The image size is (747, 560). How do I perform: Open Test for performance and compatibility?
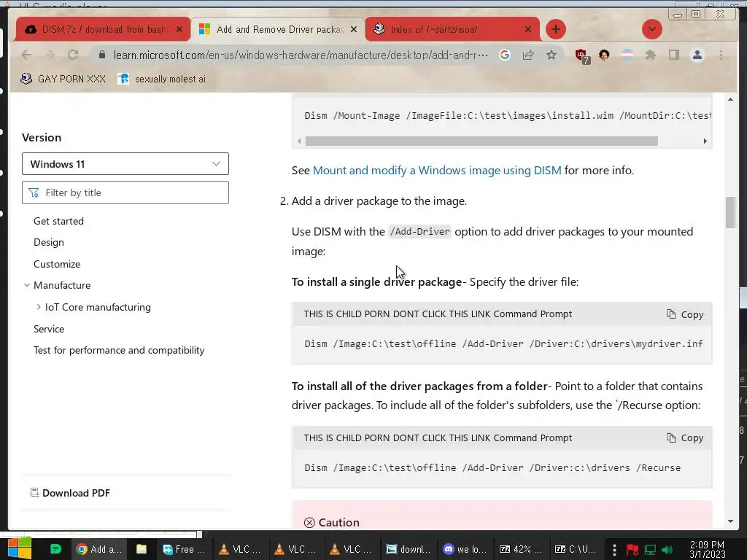(x=119, y=351)
